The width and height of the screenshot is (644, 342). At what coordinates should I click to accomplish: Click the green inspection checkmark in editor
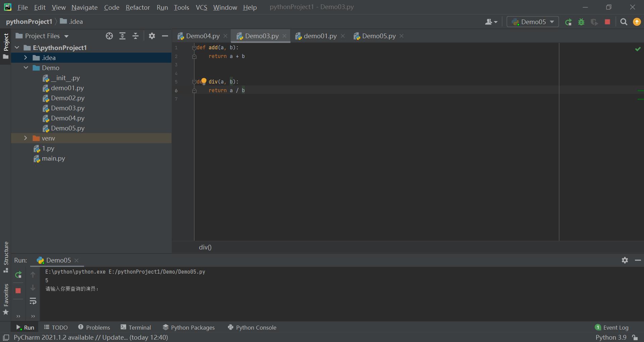(638, 49)
